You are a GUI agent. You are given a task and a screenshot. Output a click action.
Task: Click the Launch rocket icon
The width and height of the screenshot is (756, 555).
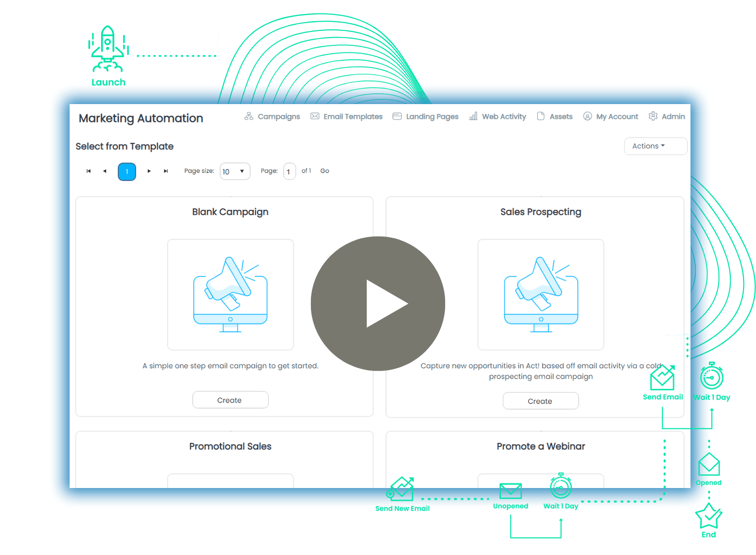pyautogui.click(x=108, y=48)
